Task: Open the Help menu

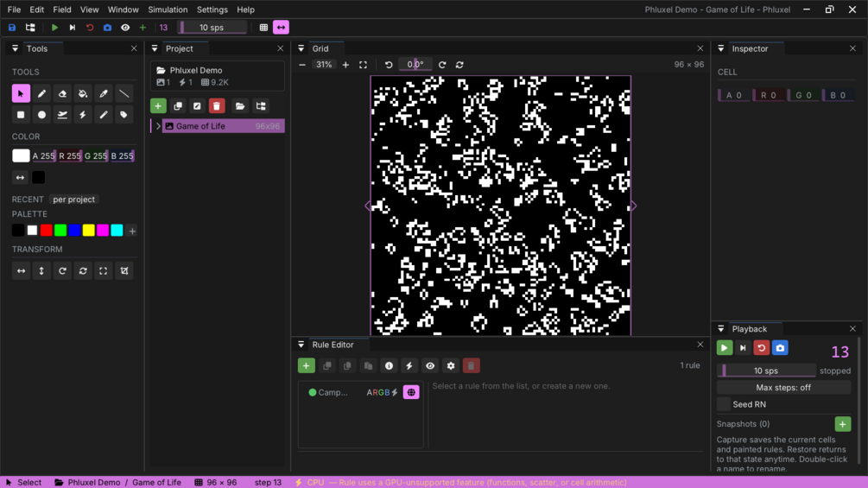Action: [246, 10]
